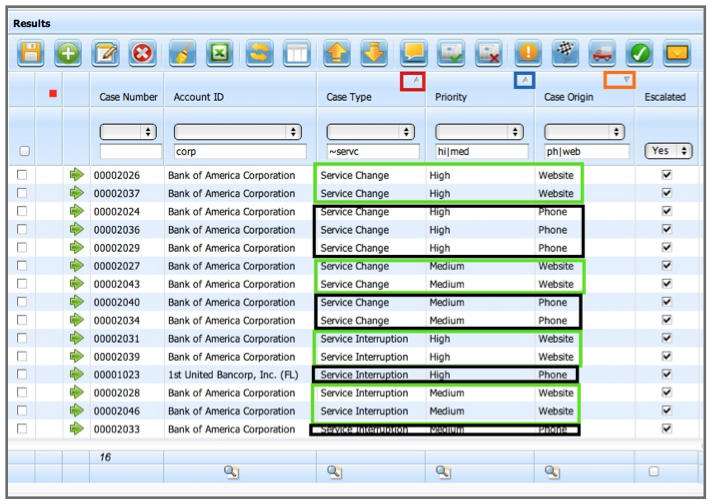
Task: Click case number 00002028 cell
Action: [117, 393]
